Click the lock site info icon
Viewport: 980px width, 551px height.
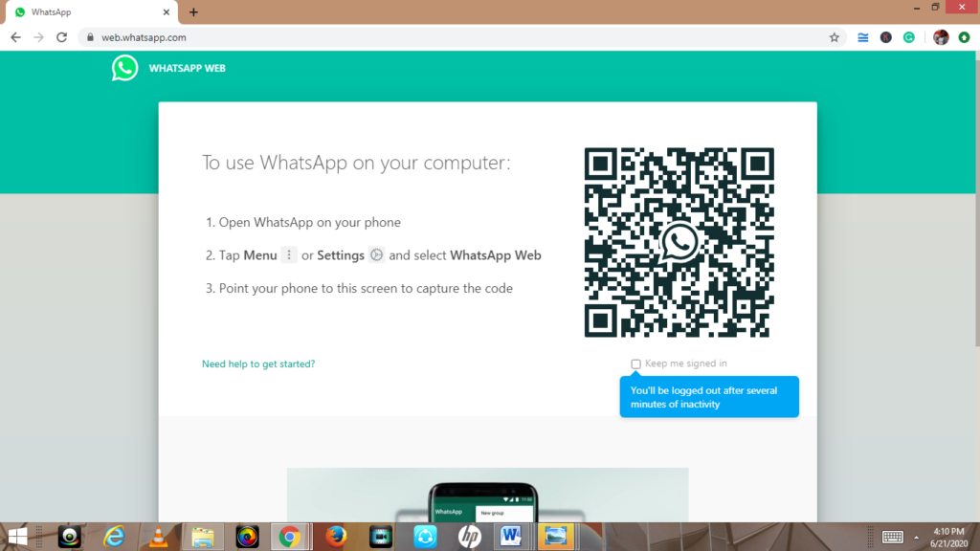pos(90,37)
